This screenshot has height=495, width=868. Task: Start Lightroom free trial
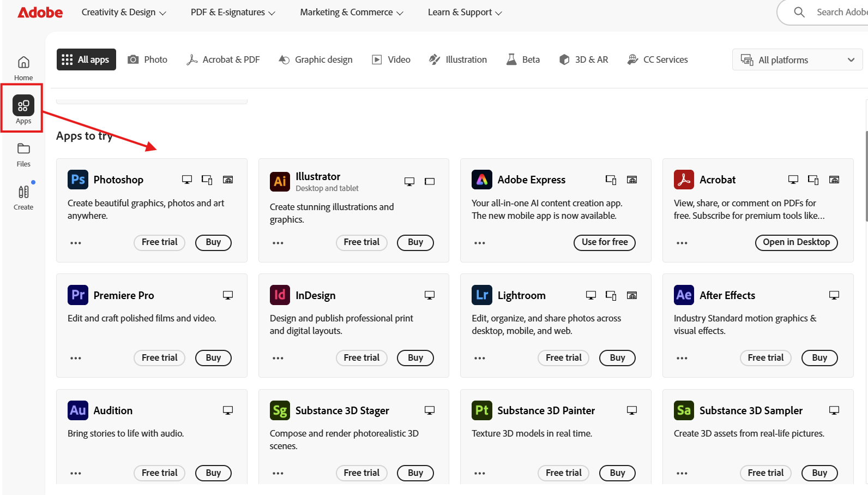point(564,358)
